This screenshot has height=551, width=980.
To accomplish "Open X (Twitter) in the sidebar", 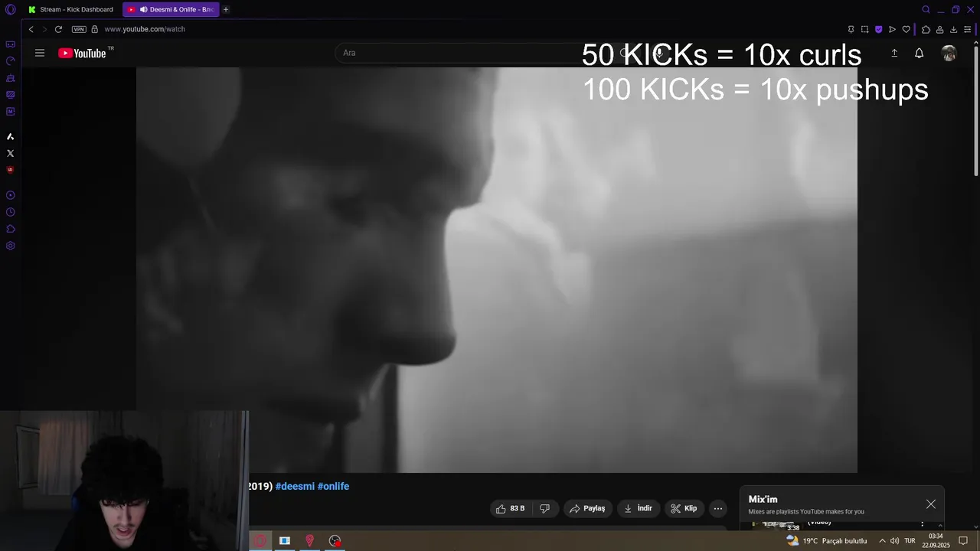I will point(11,153).
